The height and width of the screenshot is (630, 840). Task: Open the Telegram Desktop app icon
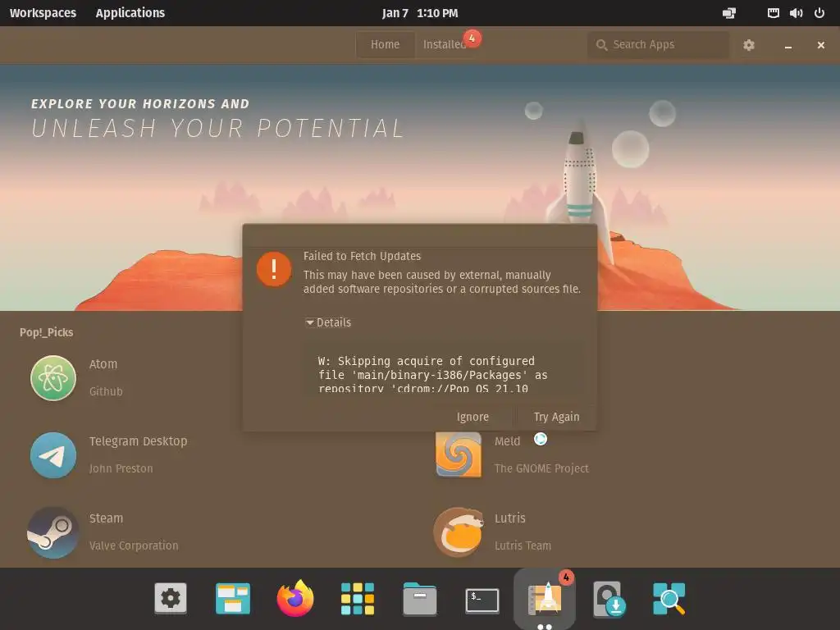53,454
